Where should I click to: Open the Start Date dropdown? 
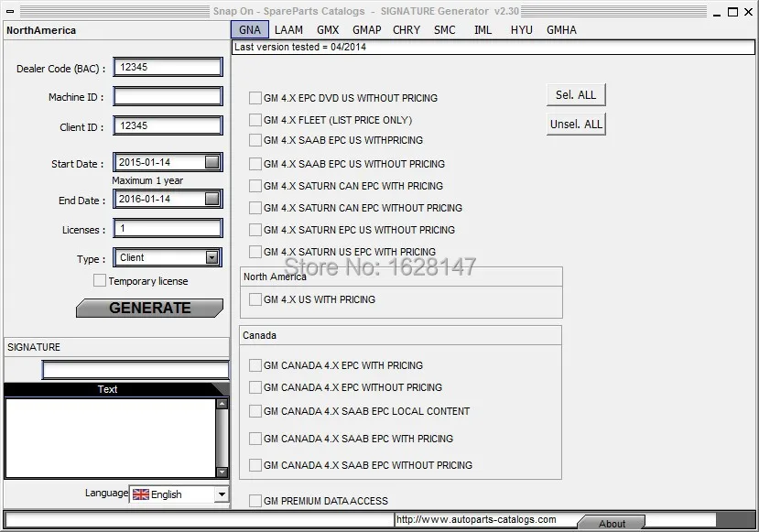(x=213, y=162)
